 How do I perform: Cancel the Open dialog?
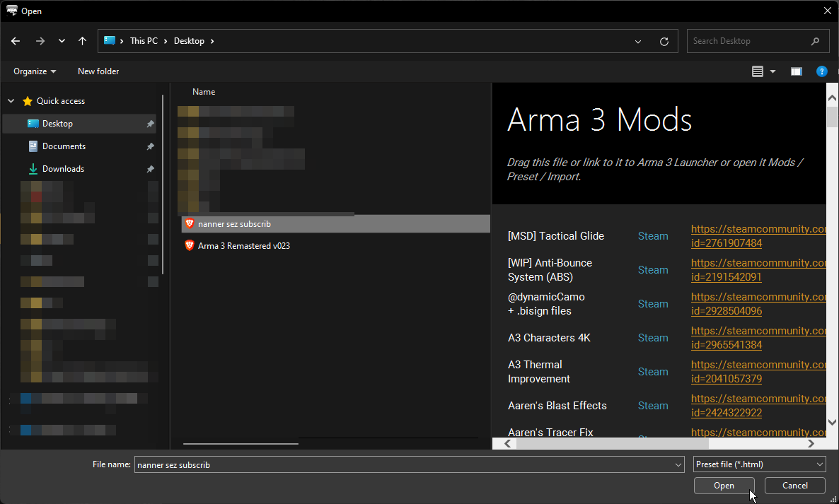(x=794, y=486)
